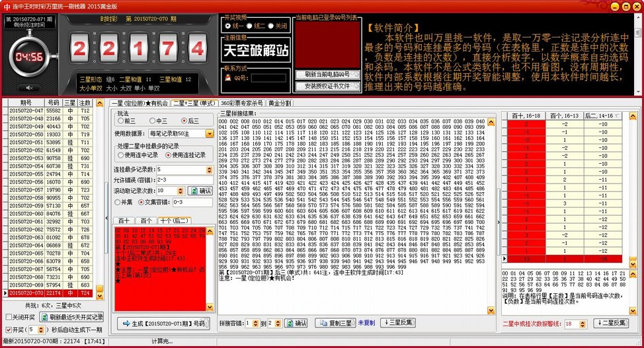The height and width of the screenshot is (348, 644).
Task: Open the 使用数据源 dropdown
Action: (210, 134)
